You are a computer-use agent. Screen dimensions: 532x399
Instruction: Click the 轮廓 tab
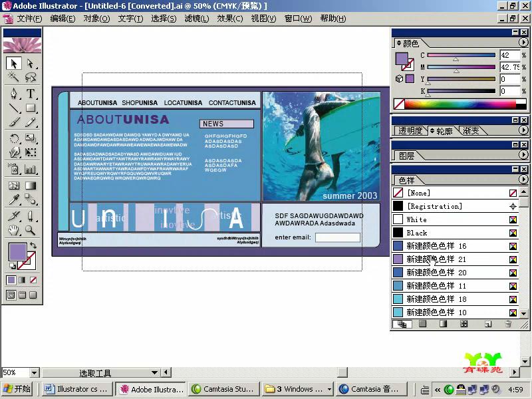pyautogui.click(x=442, y=131)
